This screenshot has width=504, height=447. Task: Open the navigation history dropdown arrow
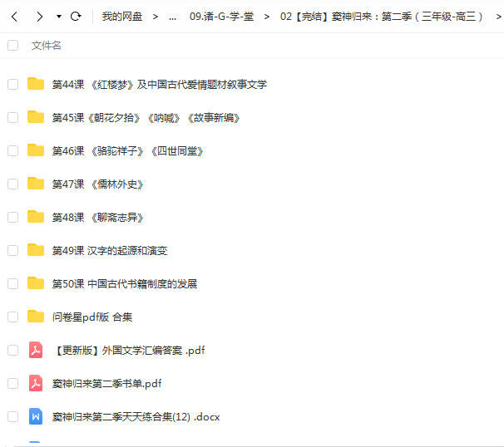(59, 17)
